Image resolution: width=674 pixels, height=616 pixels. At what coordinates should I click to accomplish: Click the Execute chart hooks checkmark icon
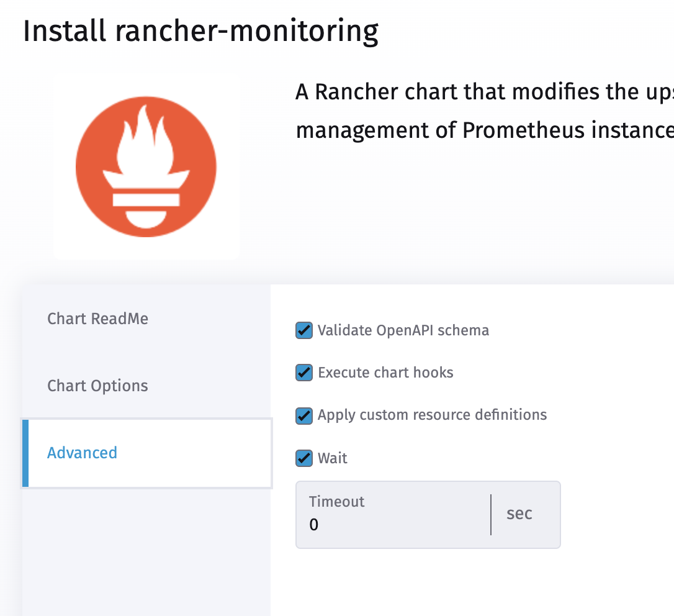tap(303, 373)
